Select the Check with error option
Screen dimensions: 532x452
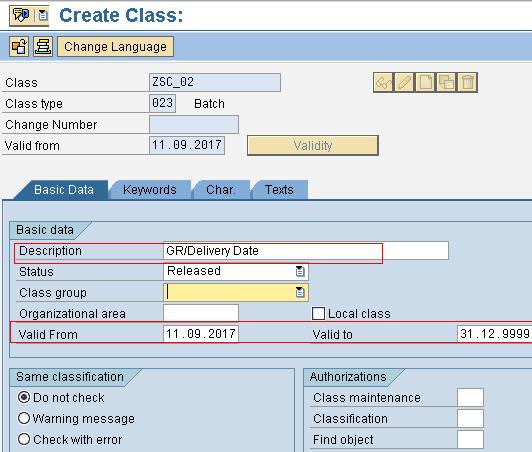coord(24,439)
